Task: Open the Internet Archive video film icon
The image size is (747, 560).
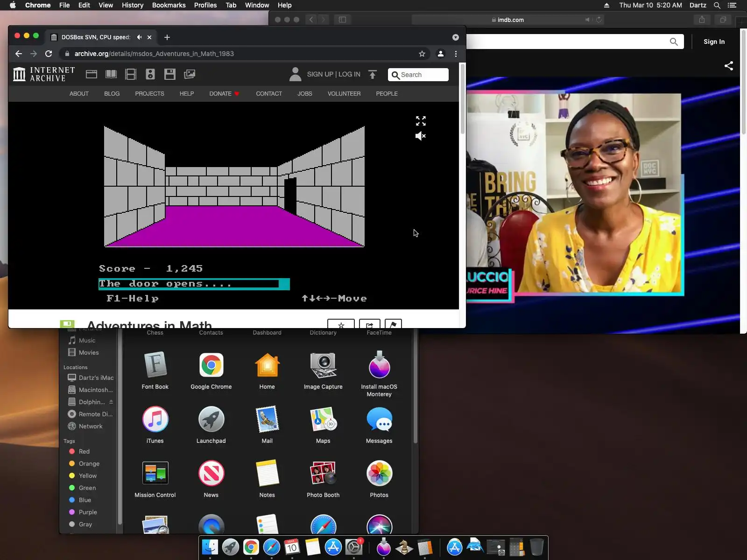Action: (131, 74)
